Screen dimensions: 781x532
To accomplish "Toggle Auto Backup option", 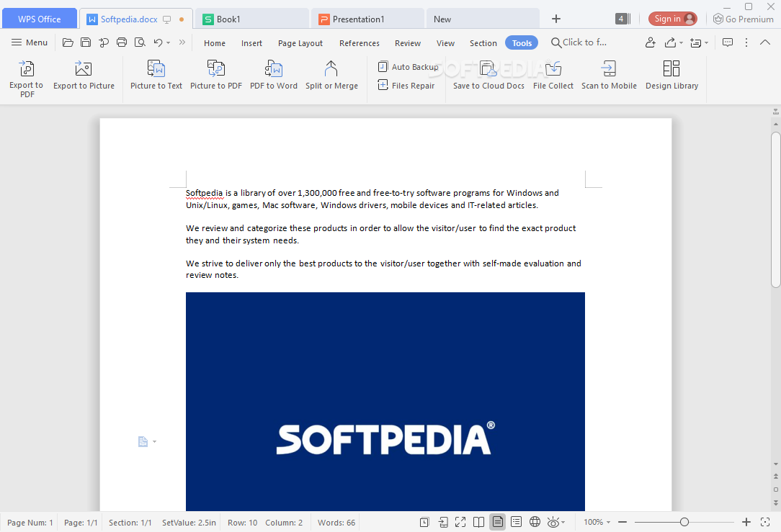I will tap(408, 67).
